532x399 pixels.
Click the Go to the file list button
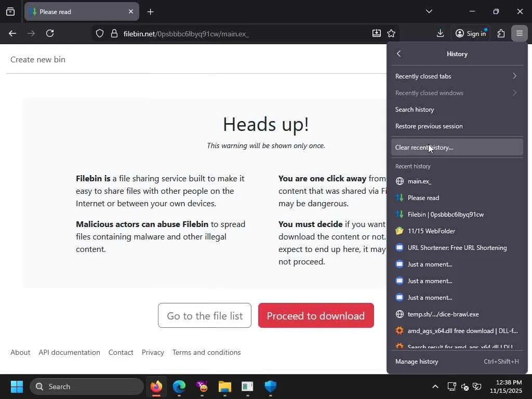pyautogui.click(x=205, y=315)
